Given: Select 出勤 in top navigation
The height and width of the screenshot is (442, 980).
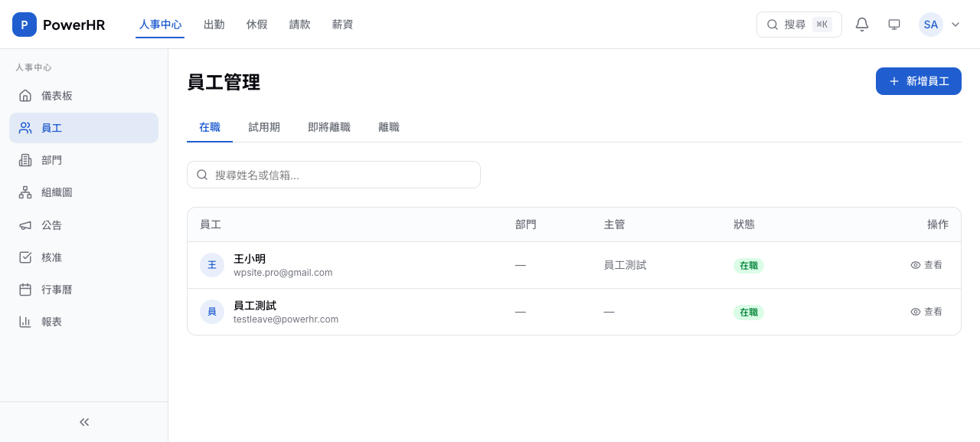Looking at the screenshot, I should (214, 25).
